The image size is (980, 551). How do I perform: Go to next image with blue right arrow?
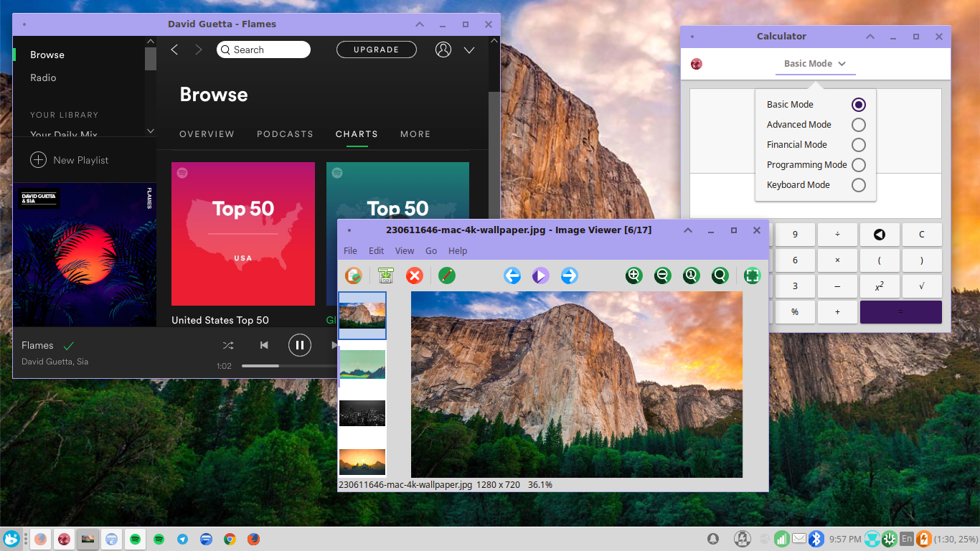coord(569,275)
